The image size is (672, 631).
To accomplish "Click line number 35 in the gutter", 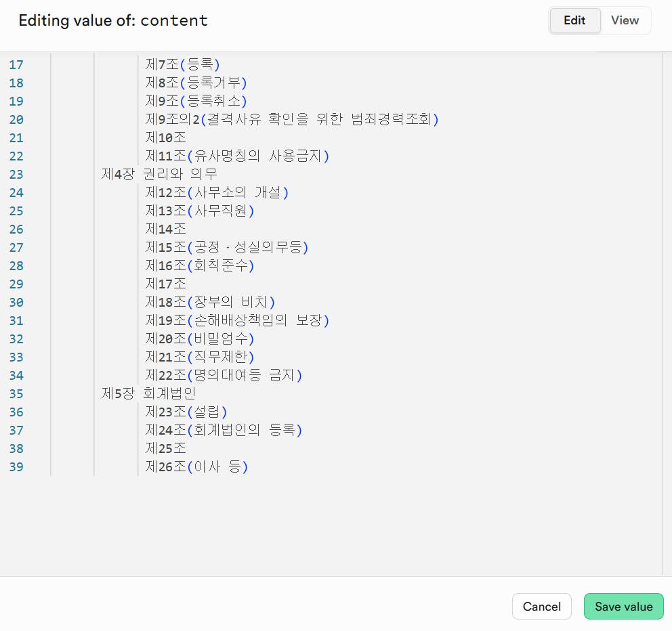I will (16, 394).
